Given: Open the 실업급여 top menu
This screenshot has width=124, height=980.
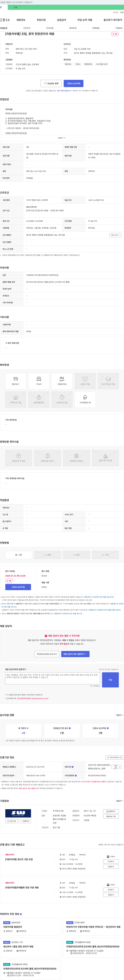Looking at the screenshot, I should 61,20.
